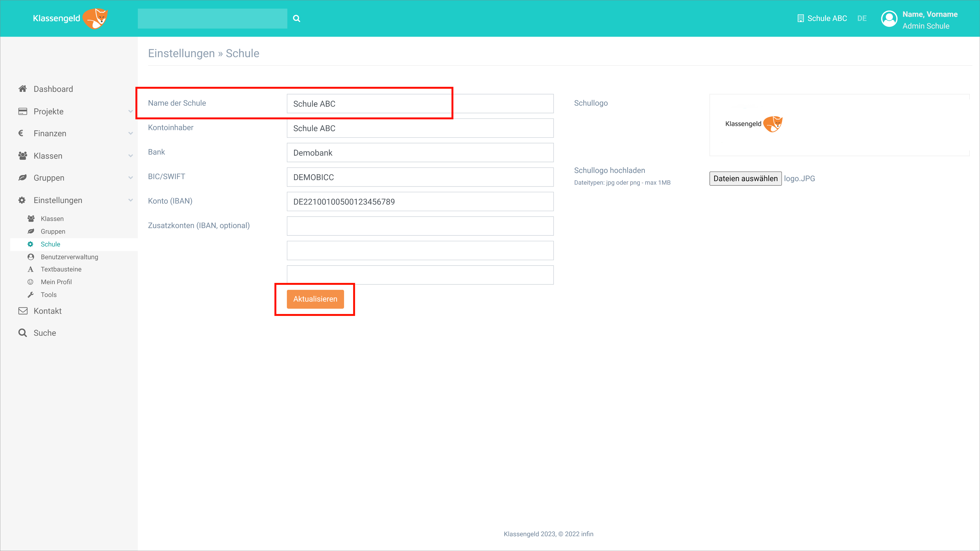Screen dimensions: 980x551
Task: Open the Dashboard menu item
Action: 53,88
